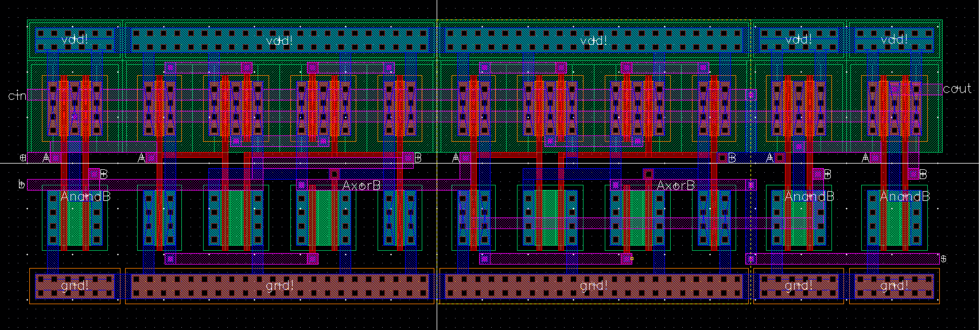Select the left "AxorB" net label
The height and width of the screenshot is (330, 980).
361,186
